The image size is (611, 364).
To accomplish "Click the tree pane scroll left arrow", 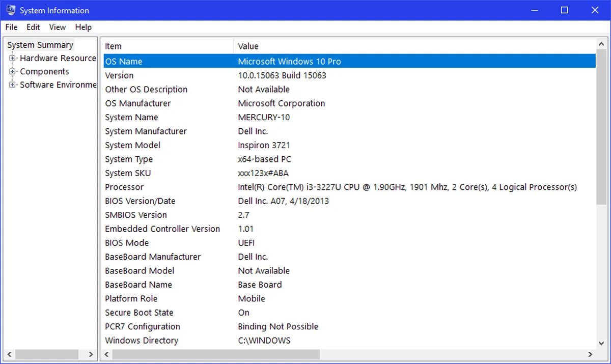I will point(10,354).
